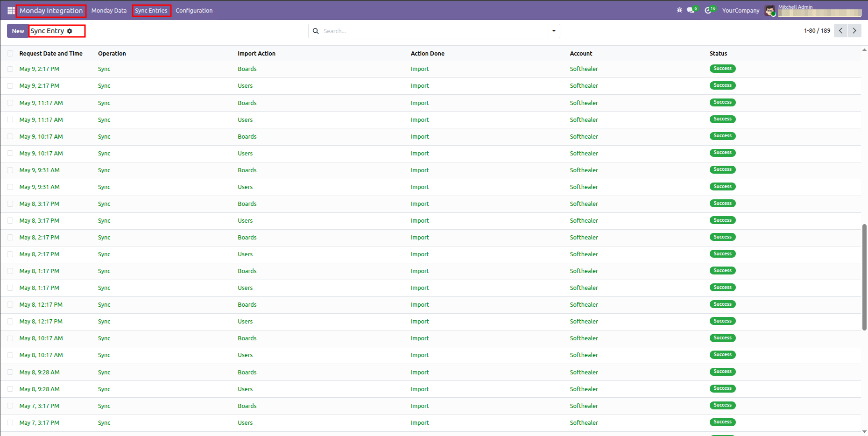Open the Sync Entries menu
This screenshot has width=868, height=436.
click(x=151, y=10)
